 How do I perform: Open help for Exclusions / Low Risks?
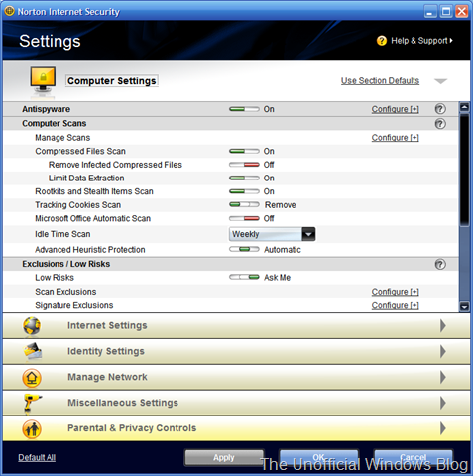point(440,264)
